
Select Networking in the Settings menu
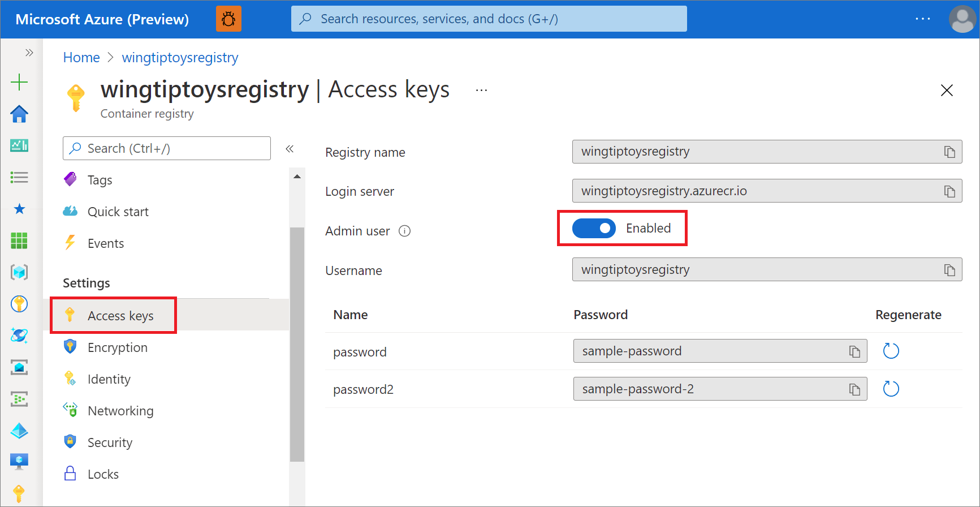(x=120, y=411)
